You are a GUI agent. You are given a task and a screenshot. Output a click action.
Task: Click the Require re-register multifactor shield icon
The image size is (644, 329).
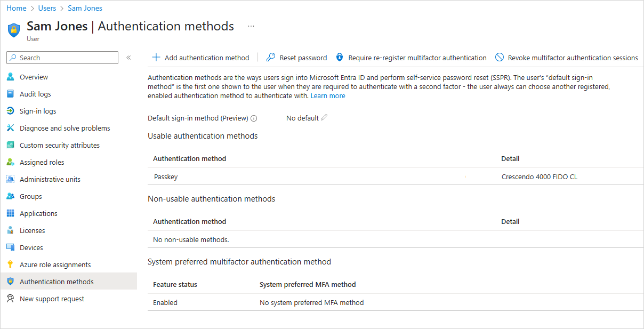coord(340,58)
